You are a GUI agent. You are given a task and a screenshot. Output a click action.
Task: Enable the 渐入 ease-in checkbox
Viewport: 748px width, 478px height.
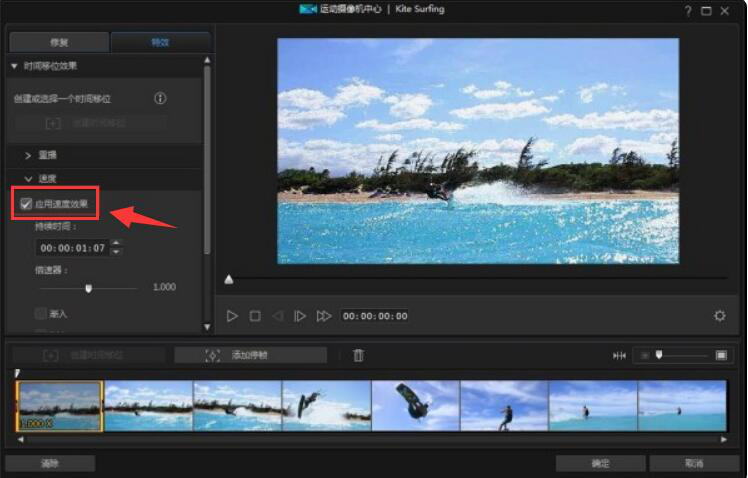point(41,313)
